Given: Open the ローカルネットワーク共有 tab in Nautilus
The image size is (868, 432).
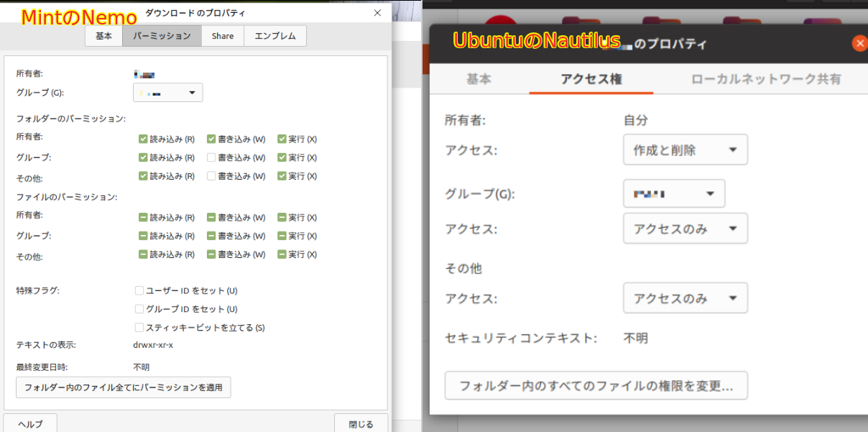Looking at the screenshot, I should 766,79.
